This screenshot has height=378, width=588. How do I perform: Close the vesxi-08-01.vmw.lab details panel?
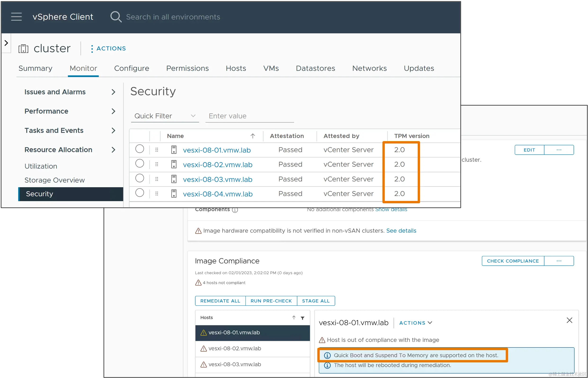[x=569, y=320]
